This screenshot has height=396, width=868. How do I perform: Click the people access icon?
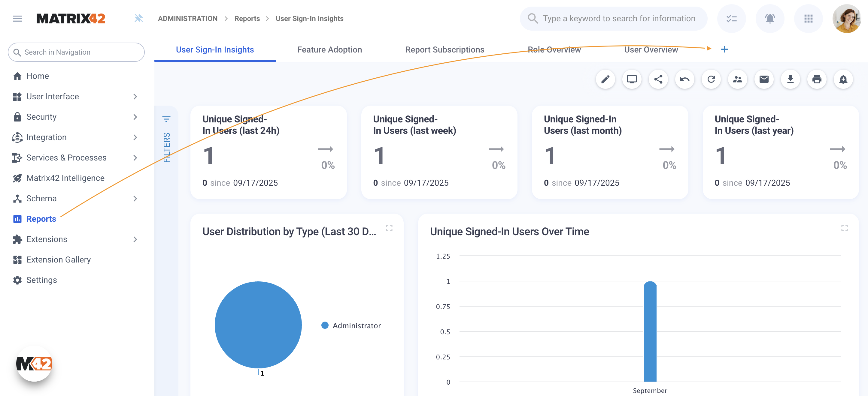(x=737, y=79)
